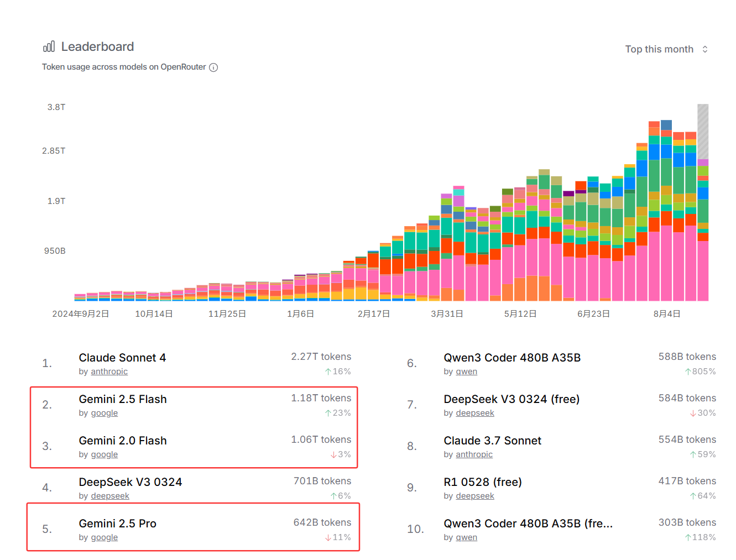736x560 pixels.
Task: Click the 2.27T tokens value
Action: click(x=321, y=357)
